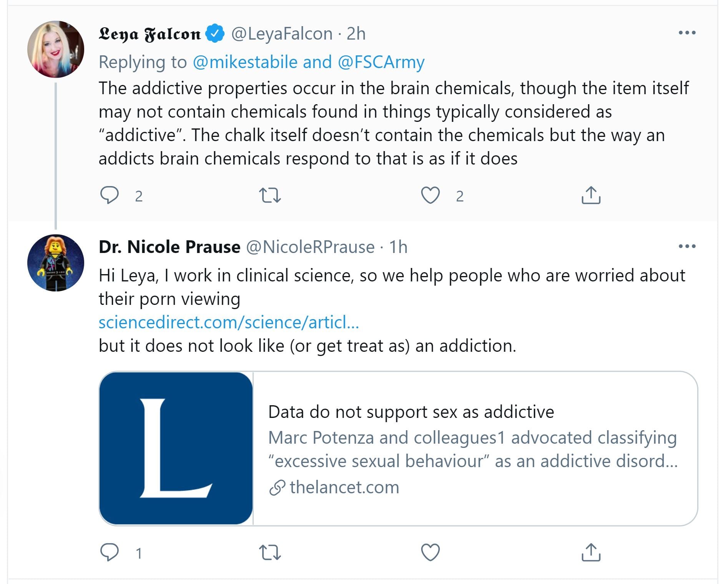Retweet Leya Falcon's tweet

coord(270,195)
